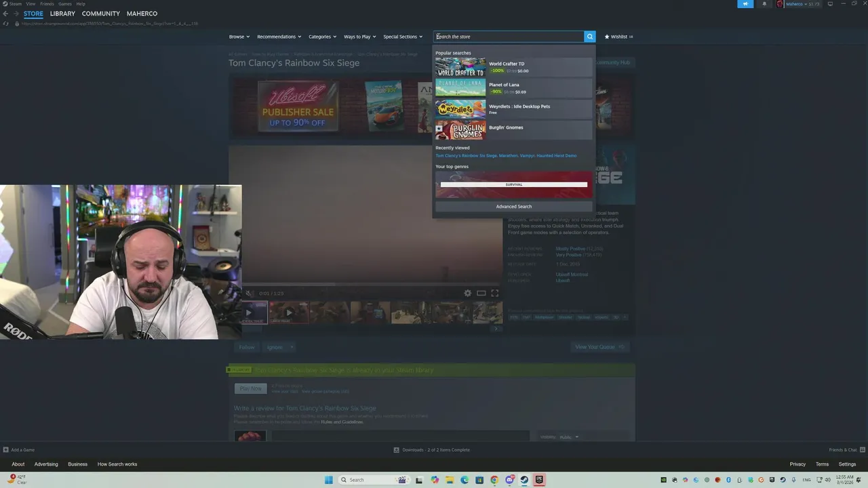The height and width of the screenshot is (488, 868).
Task: Select first trailer thumbnail in strip
Action: click(254, 312)
